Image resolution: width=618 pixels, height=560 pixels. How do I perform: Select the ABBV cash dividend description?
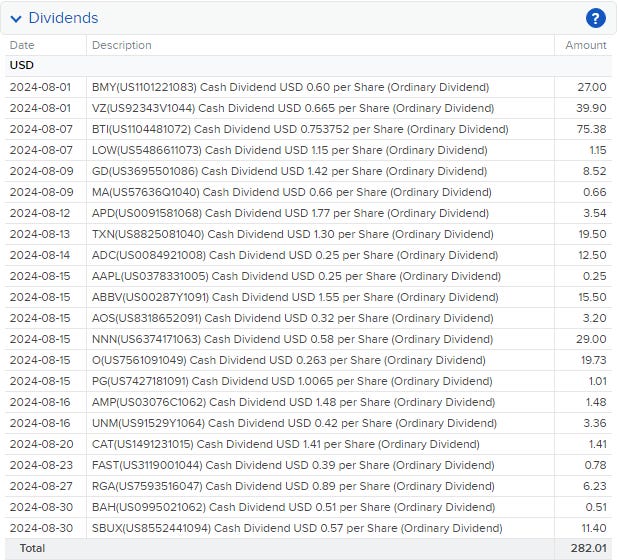(295, 297)
